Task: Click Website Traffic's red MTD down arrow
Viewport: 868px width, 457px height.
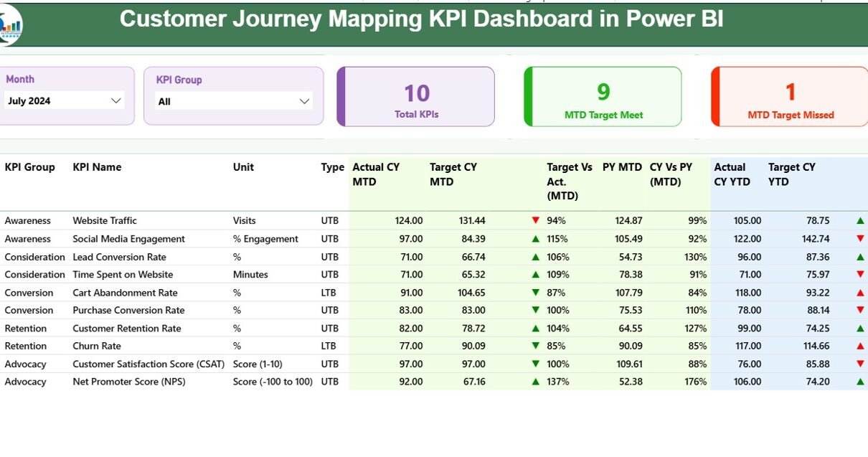Action: [x=535, y=221]
